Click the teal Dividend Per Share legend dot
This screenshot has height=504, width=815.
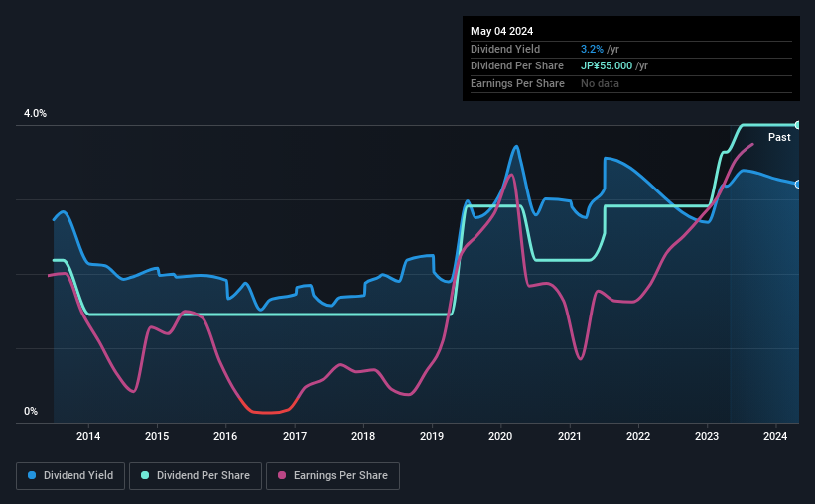coord(145,475)
